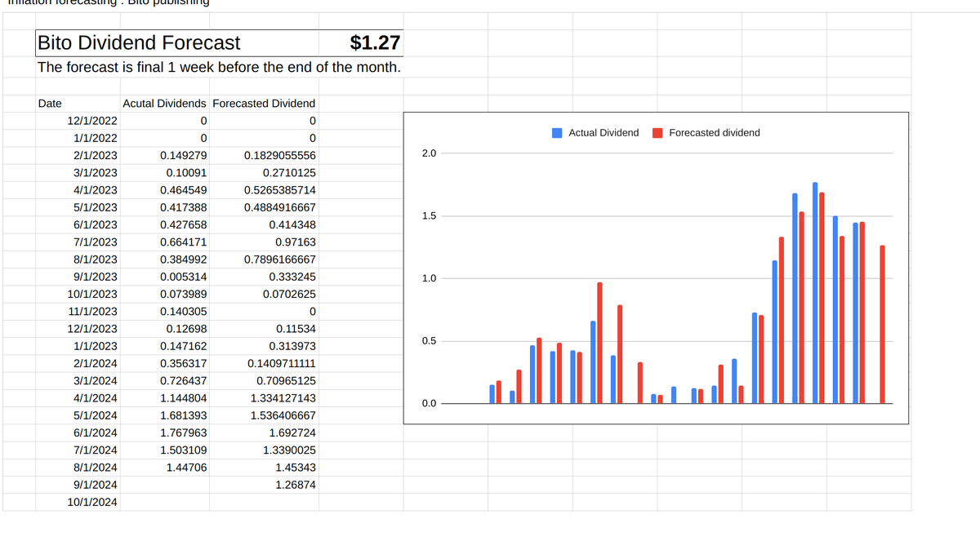Select forecasted value 1.26874
980x550 pixels.
[x=264, y=485]
